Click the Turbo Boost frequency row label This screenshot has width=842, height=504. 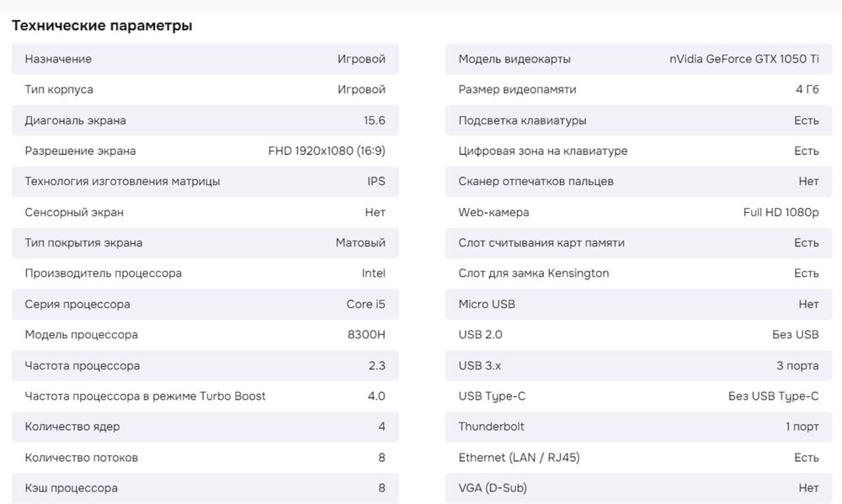click(x=146, y=396)
